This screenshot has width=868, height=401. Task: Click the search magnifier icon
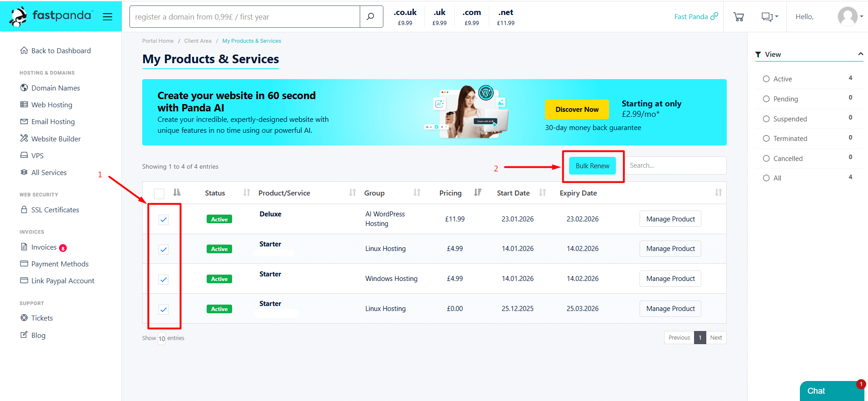[371, 17]
